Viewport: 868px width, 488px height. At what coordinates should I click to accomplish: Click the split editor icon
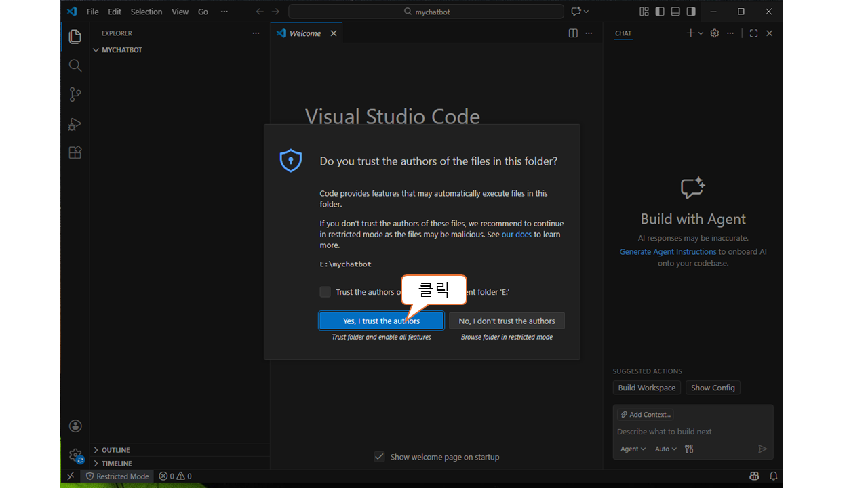(x=573, y=33)
